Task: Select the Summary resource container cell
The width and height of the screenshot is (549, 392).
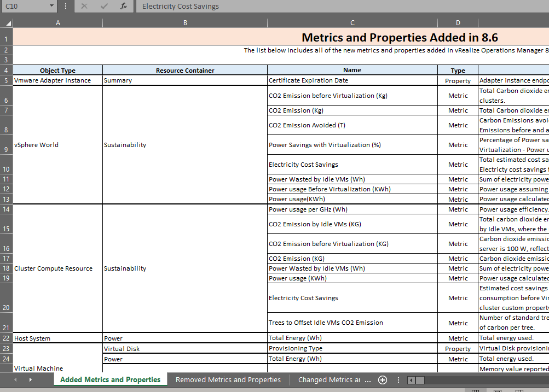Action: point(185,80)
